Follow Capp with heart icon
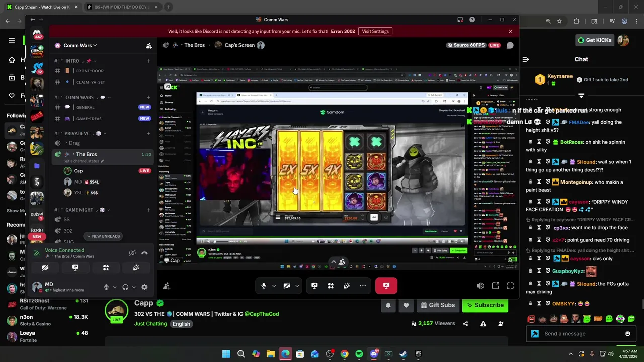644x362 pixels. point(406,305)
